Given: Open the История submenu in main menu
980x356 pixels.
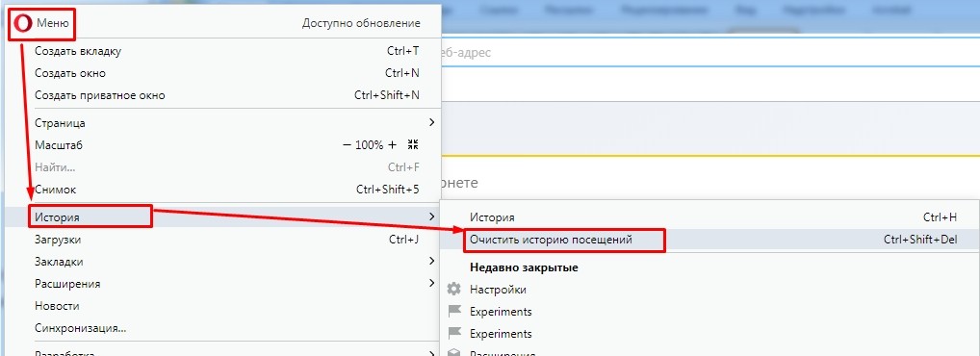Looking at the screenshot, I should (223, 216).
